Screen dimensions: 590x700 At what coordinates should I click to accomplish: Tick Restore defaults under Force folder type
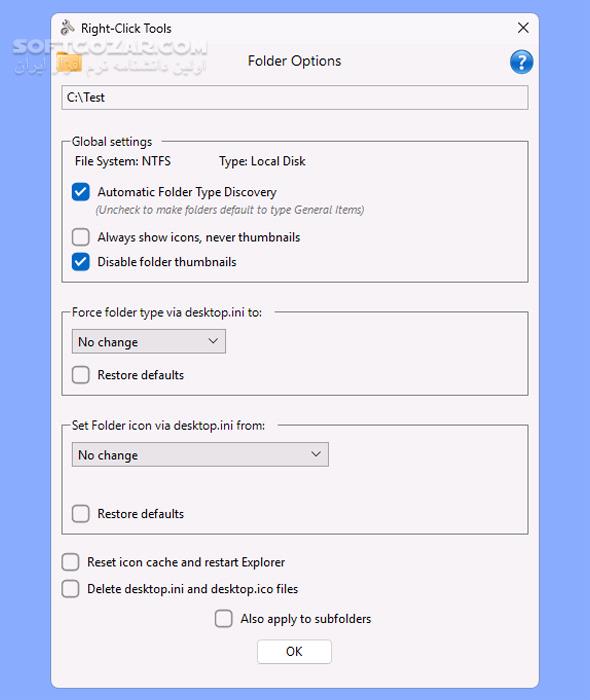81,375
